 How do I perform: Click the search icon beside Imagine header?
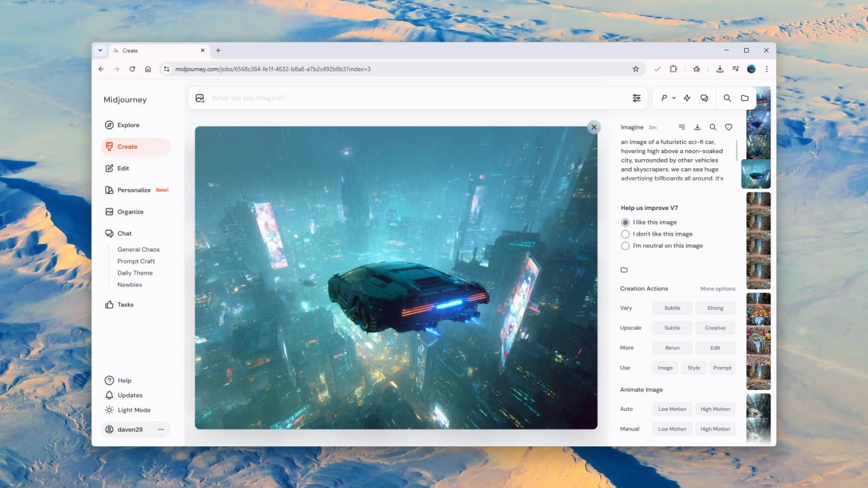coord(713,127)
